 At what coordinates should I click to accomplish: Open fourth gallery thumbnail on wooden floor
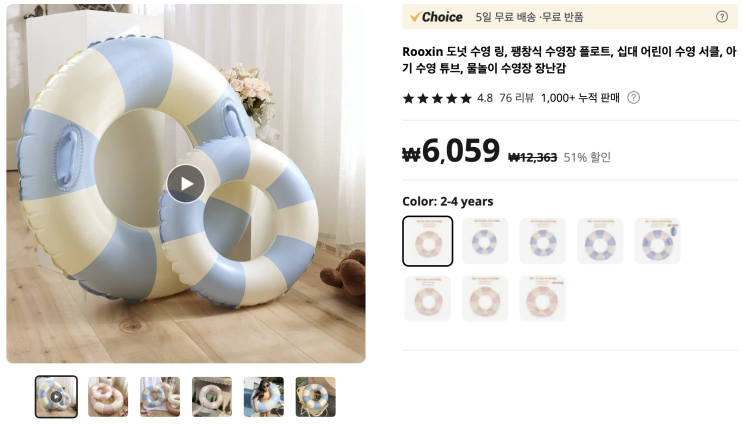point(212,397)
